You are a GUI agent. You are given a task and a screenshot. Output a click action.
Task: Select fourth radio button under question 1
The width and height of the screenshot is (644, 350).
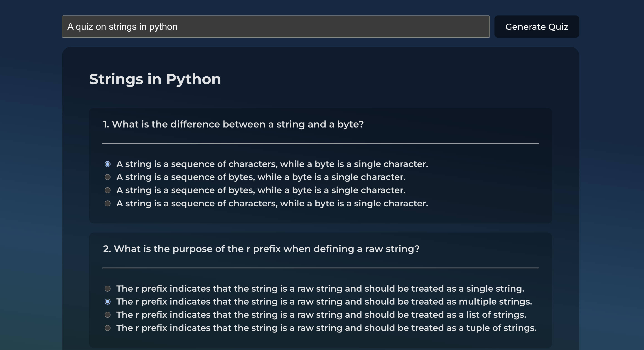click(108, 204)
